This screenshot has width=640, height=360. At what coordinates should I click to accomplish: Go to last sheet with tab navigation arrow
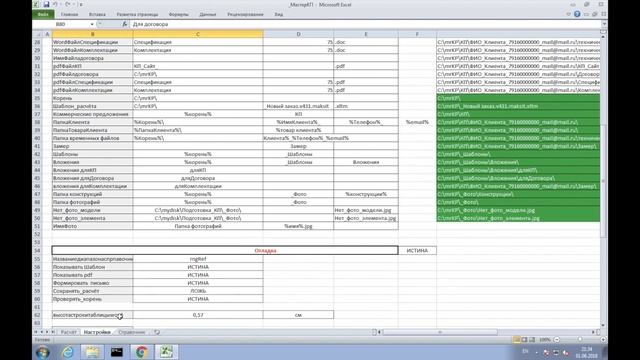[52, 332]
